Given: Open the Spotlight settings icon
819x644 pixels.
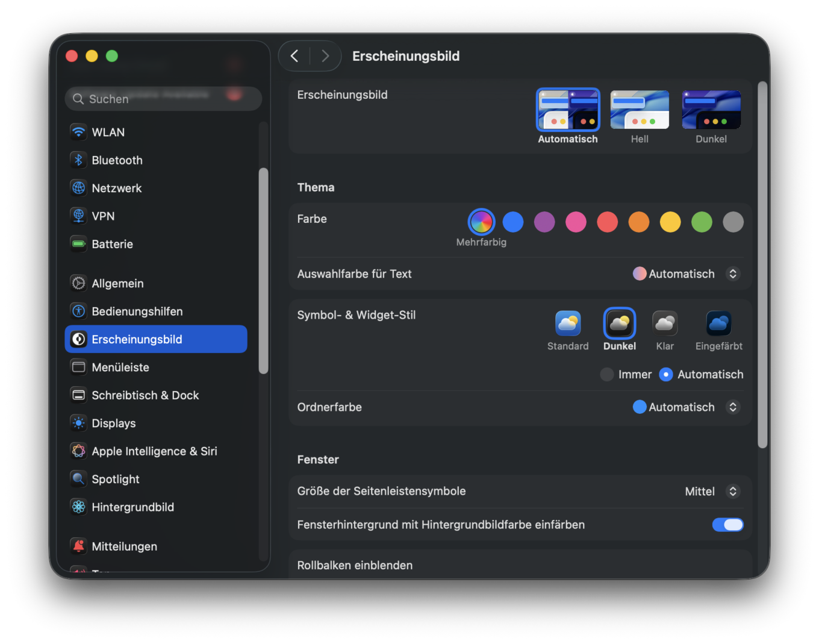Looking at the screenshot, I should tap(79, 479).
